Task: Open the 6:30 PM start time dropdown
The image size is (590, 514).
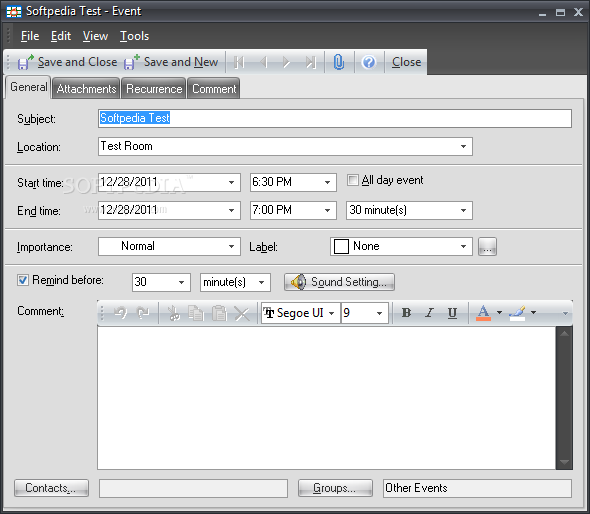Action: (x=327, y=182)
